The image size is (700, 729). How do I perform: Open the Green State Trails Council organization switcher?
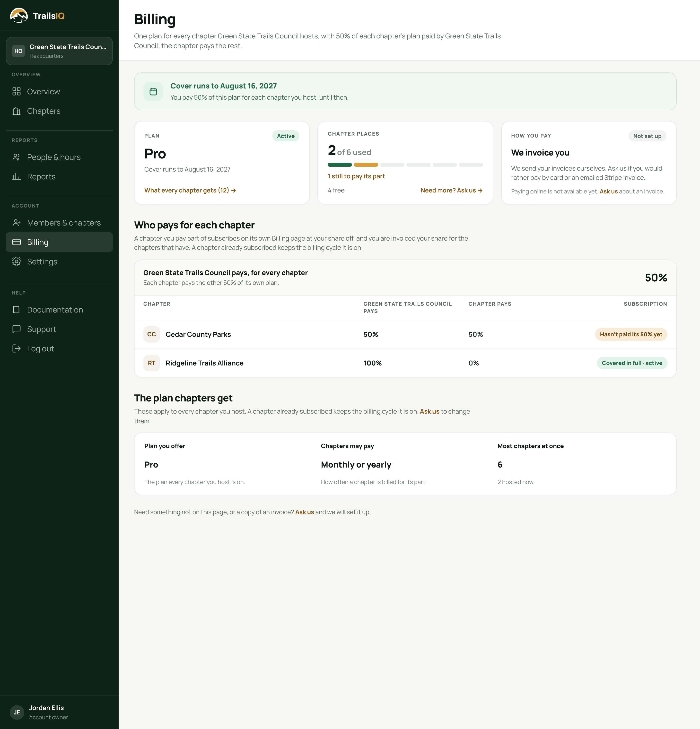click(59, 51)
